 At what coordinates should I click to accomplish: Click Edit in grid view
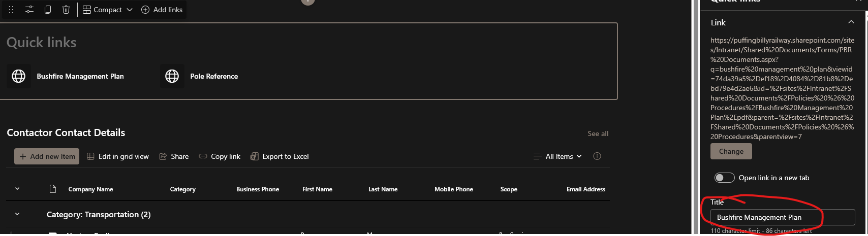click(118, 156)
